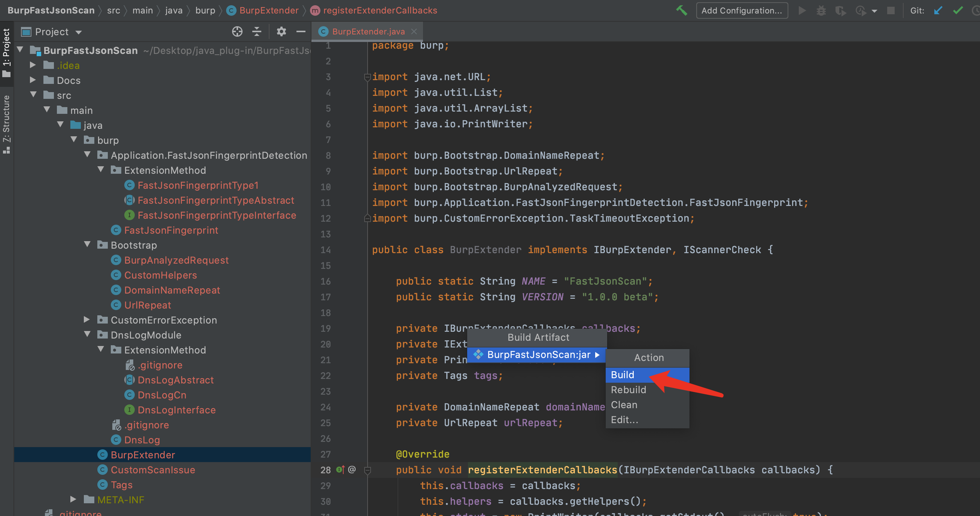Toggle the import block fold on line 3
Viewport: 980px width, 516px height.
pos(367,77)
